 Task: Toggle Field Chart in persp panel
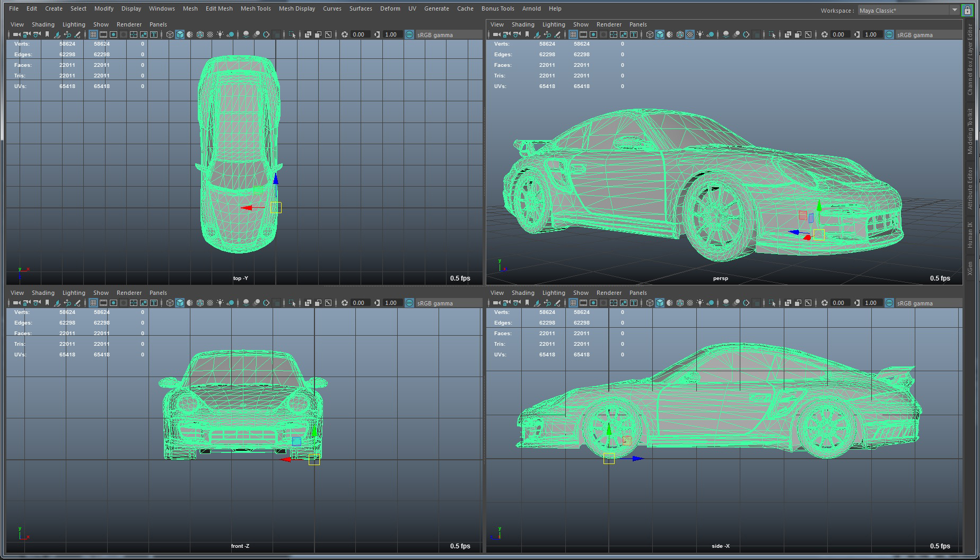pos(614,34)
